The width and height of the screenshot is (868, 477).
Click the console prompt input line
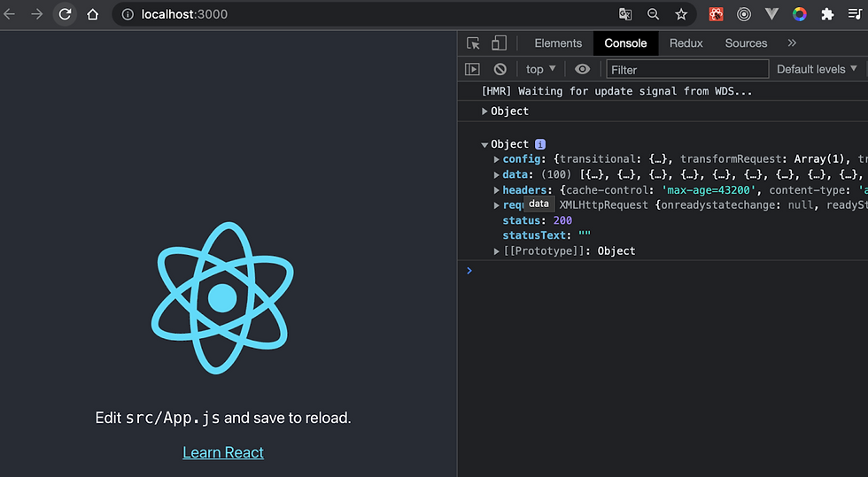(664, 271)
